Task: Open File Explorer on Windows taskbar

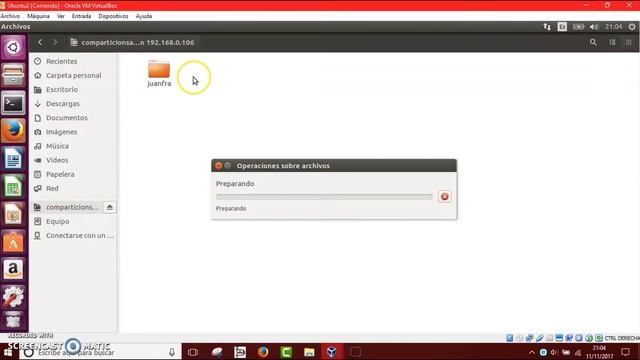Action: click(309, 352)
